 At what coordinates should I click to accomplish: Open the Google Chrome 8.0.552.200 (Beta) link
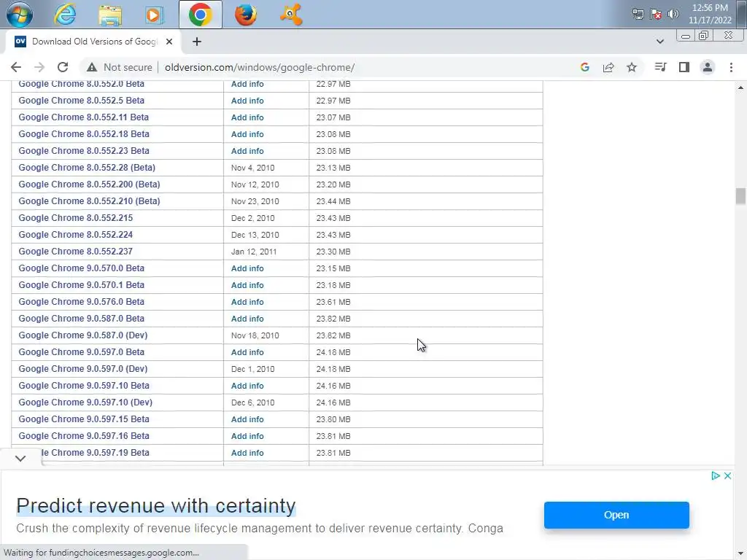tap(89, 184)
